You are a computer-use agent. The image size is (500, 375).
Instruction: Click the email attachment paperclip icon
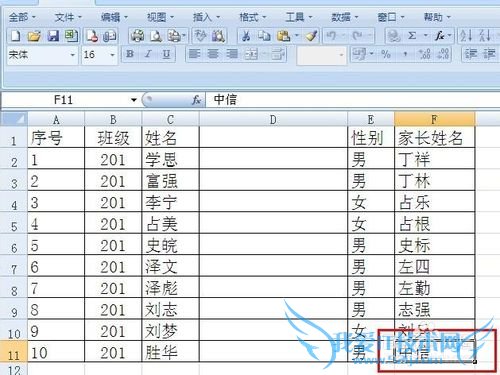(x=110, y=36)
